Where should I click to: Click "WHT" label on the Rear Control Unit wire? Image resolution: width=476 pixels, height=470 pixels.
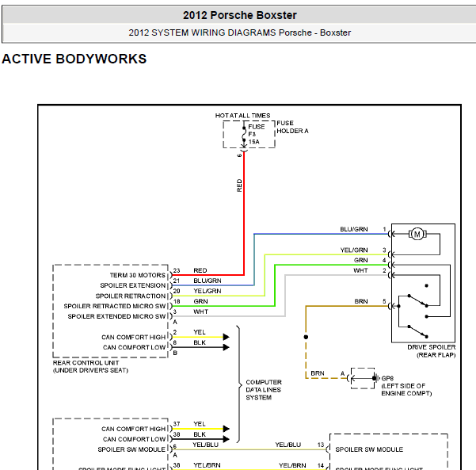[200, 311]
